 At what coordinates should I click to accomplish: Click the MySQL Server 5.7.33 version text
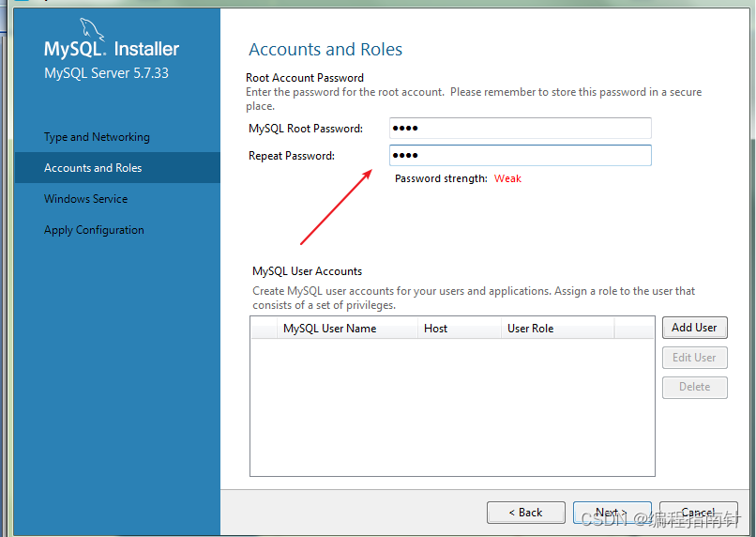click(106, 73)
